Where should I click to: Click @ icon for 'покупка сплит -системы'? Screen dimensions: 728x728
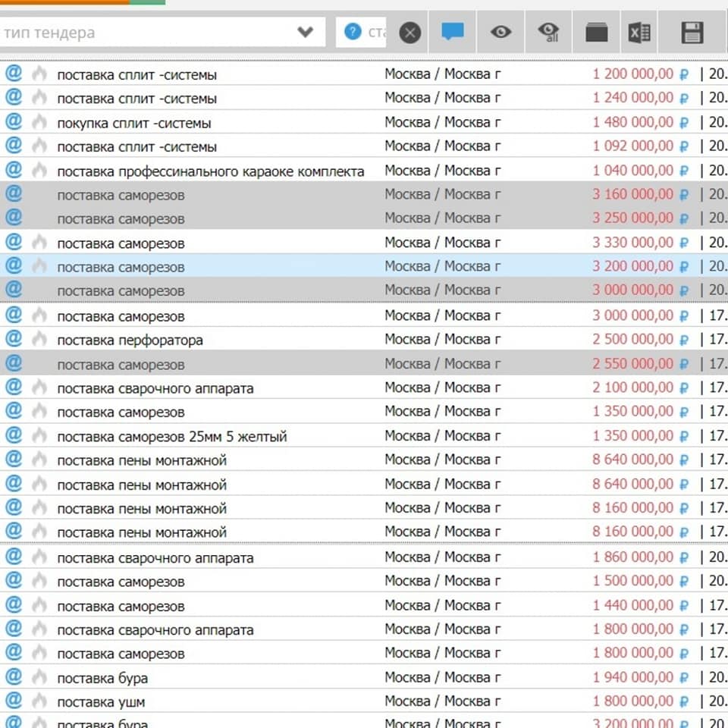(x=14, y=121)
